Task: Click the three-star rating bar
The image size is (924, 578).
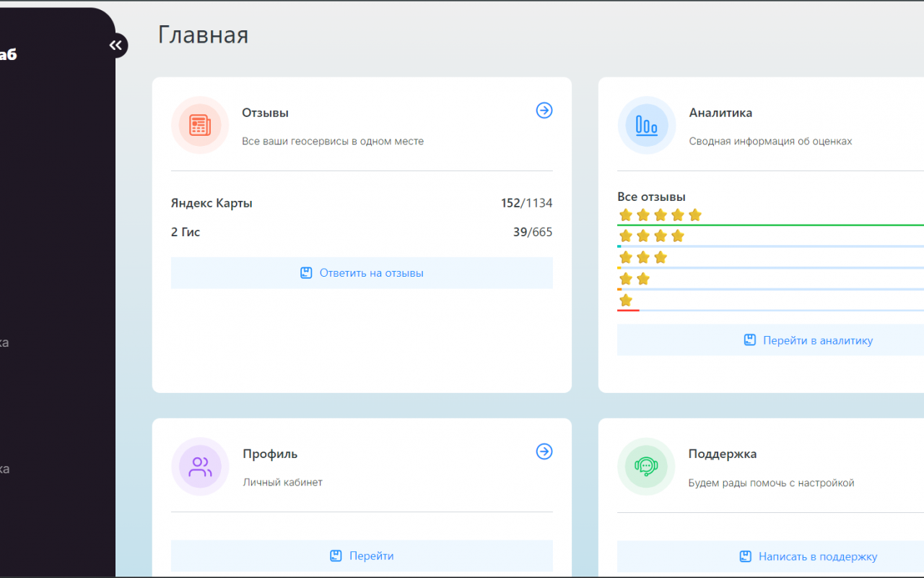Action: coord(770,267)
